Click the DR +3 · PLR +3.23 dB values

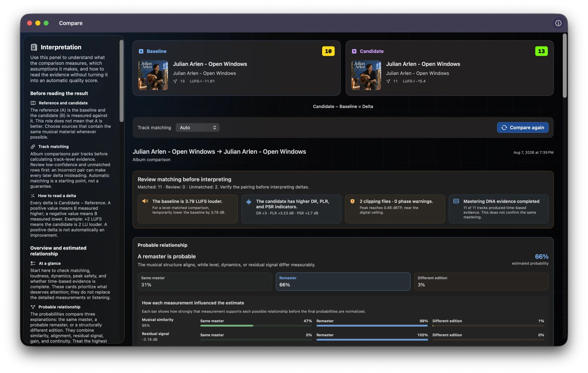pyautogui.click(x=287, y=213)
